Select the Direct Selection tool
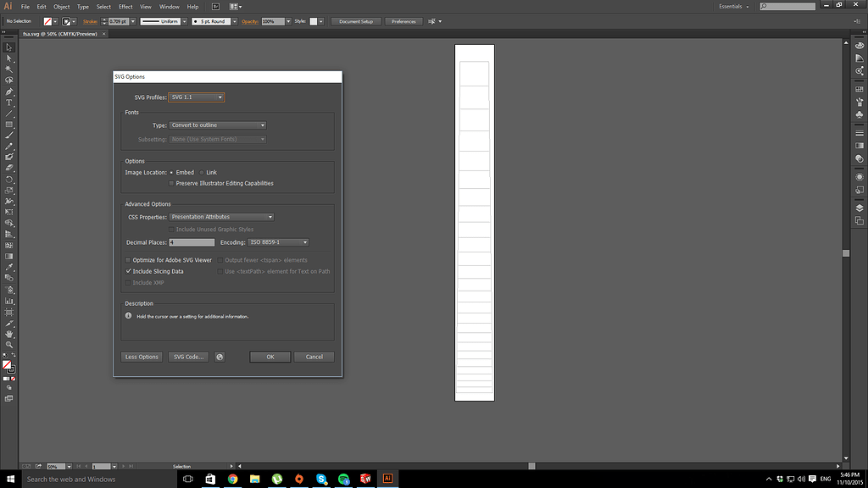868x488 pixels. tap(8, 57)
